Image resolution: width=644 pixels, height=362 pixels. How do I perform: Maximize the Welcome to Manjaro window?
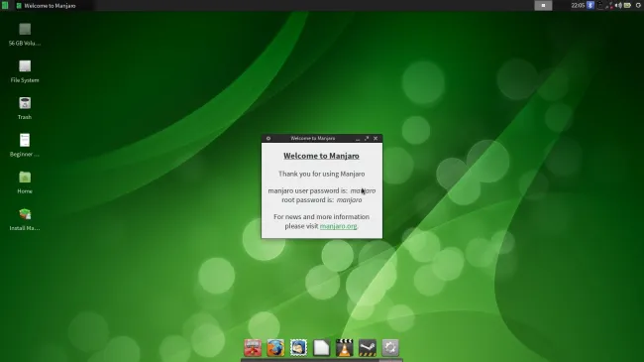pos(367,138)
